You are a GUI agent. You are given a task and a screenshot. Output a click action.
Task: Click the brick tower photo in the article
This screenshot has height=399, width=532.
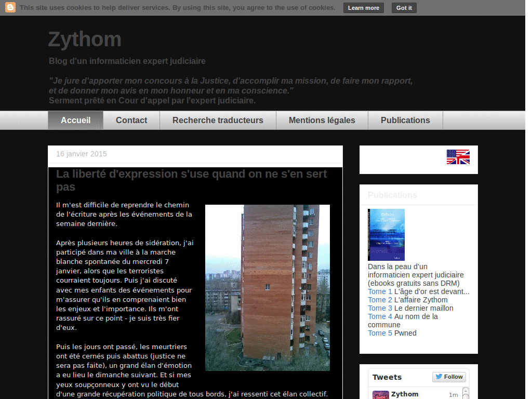tap(267, 287)
